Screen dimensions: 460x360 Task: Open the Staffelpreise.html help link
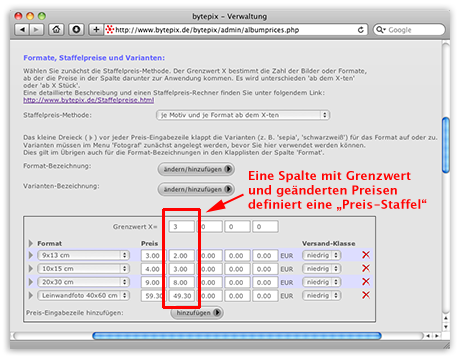pos(89,100)
